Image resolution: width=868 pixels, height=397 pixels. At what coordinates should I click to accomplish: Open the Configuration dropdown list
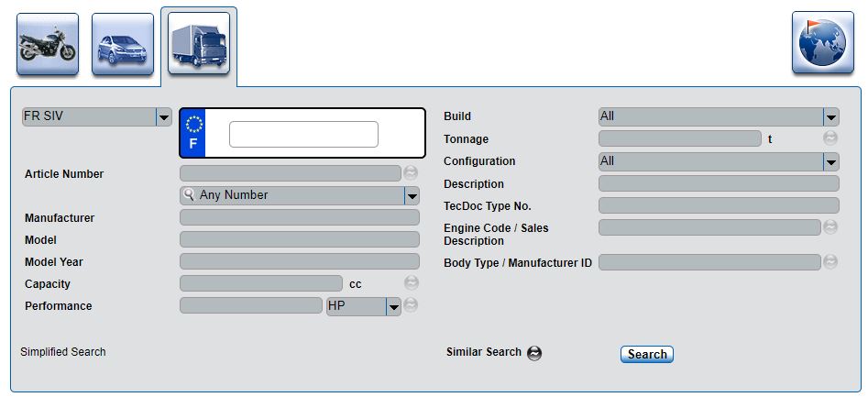pyautogui.click(x=830, y=161)
